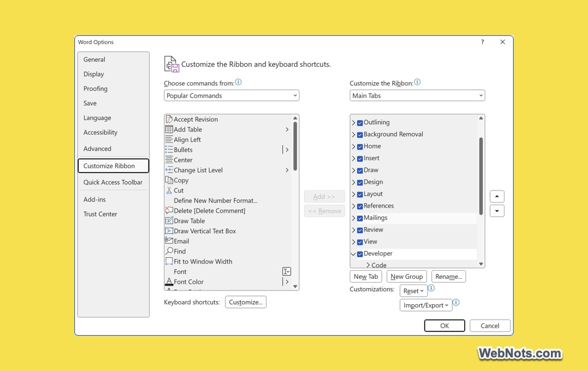Confirm with the OK button
Image resolution: width=588 pixels, height=371 pixels.
pos(444,326)
